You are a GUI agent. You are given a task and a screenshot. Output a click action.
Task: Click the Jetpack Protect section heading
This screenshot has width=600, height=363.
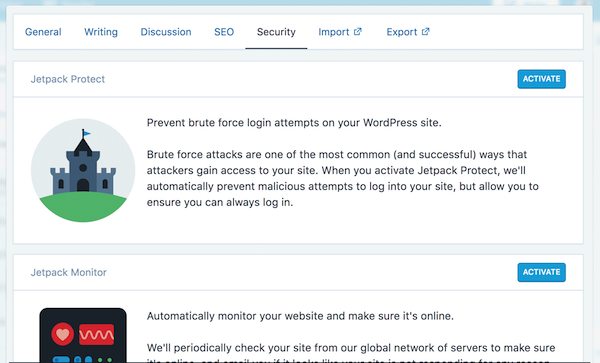[68, 79]
